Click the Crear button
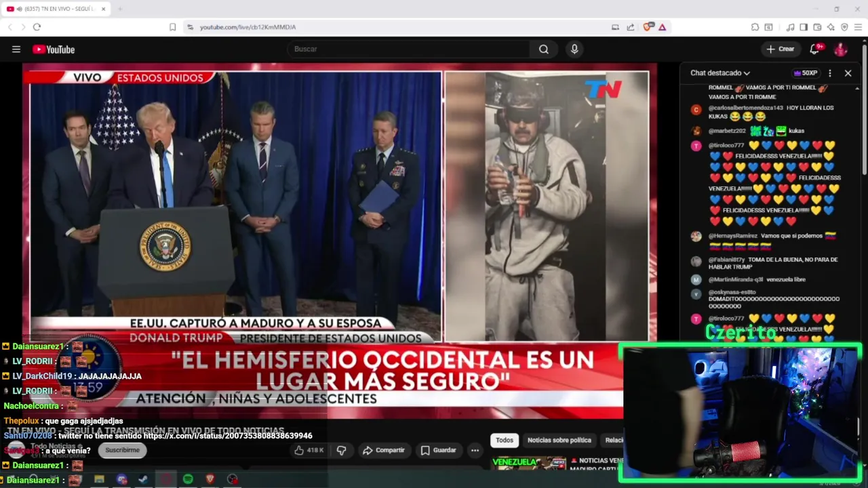Viewport: 868px width, 488px height. point(780,49)
